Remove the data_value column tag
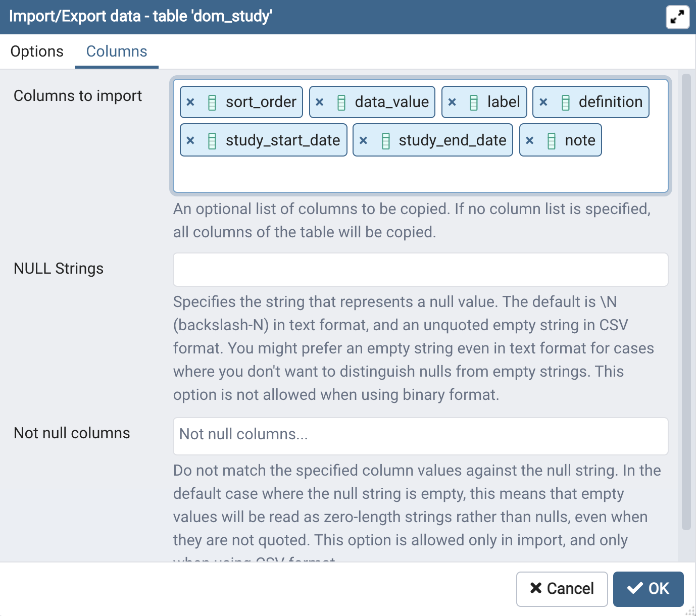 coord(320,102)
